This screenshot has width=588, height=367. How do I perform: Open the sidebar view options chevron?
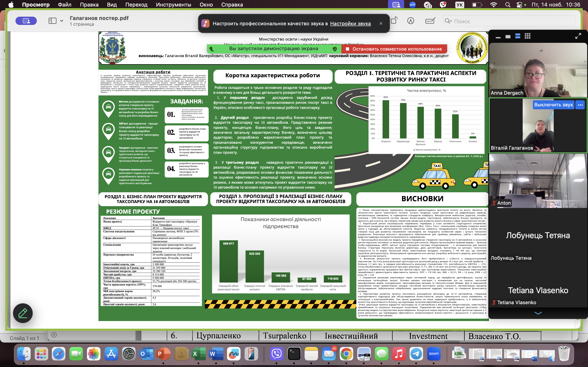coord(61,21)
